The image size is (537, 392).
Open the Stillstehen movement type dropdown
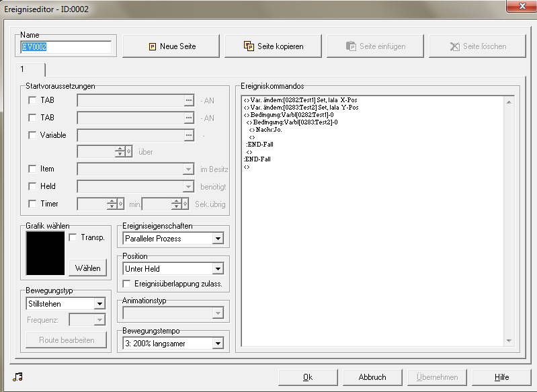click(99, 304)
